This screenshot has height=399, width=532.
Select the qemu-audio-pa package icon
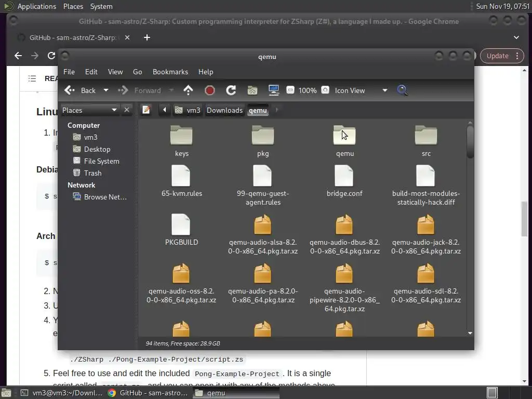(262, 273)
